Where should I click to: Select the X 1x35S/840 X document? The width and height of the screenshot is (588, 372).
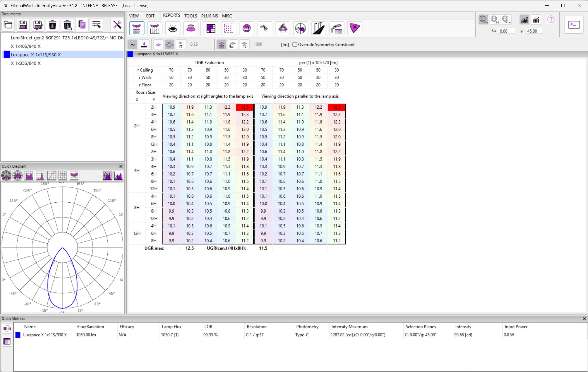[x=63, y=63]
